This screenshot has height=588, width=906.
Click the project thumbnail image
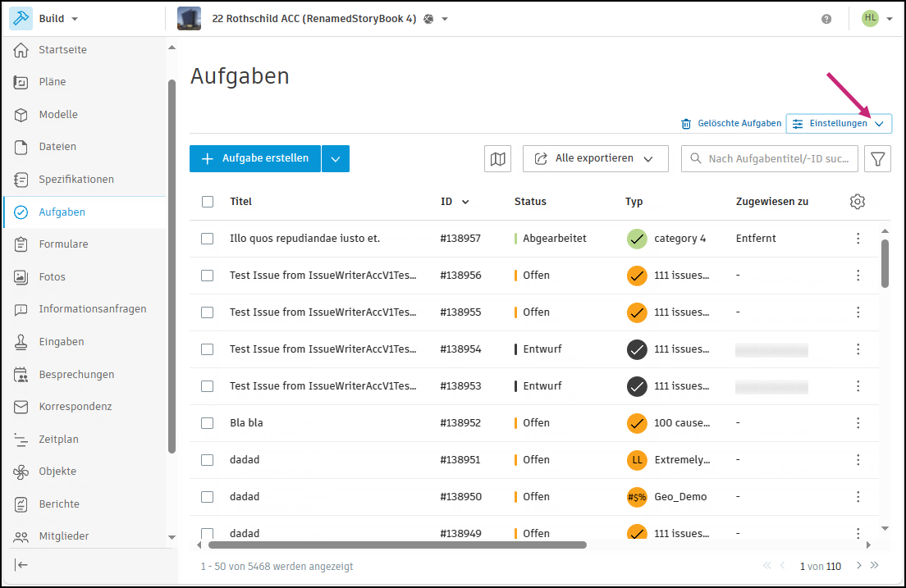[x=189, y=19]
